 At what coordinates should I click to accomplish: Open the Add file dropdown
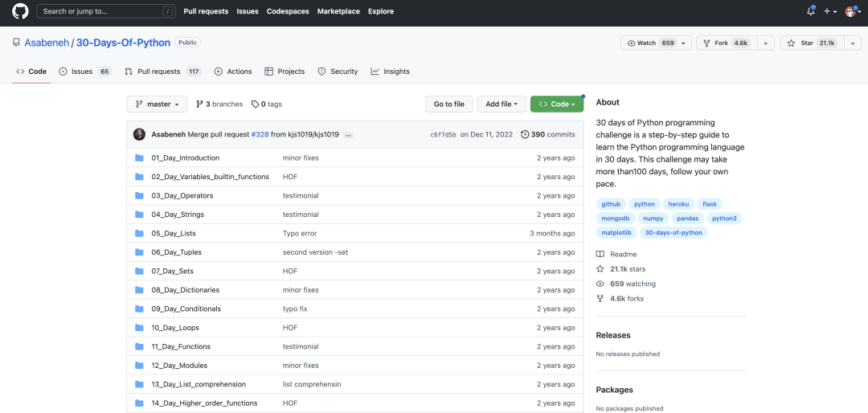502,104
